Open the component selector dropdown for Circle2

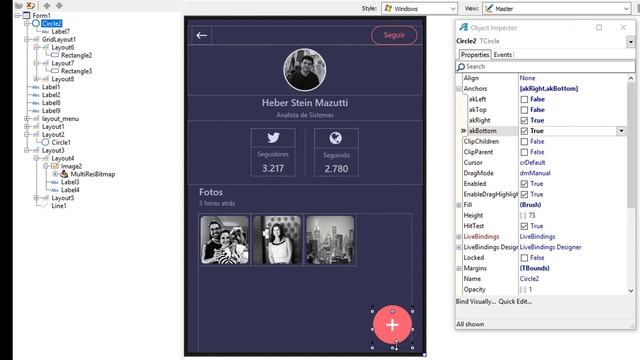[631, 42]
